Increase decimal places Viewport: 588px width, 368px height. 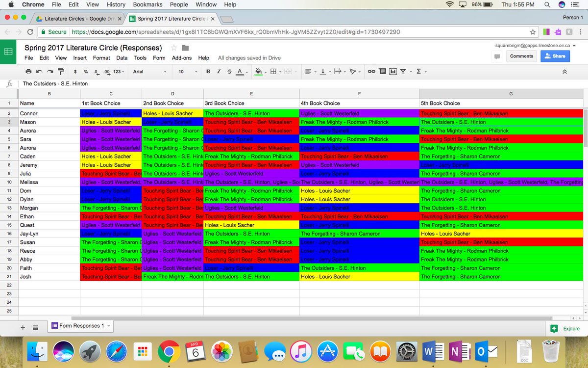pyautogui.click(x=107, y=72)
